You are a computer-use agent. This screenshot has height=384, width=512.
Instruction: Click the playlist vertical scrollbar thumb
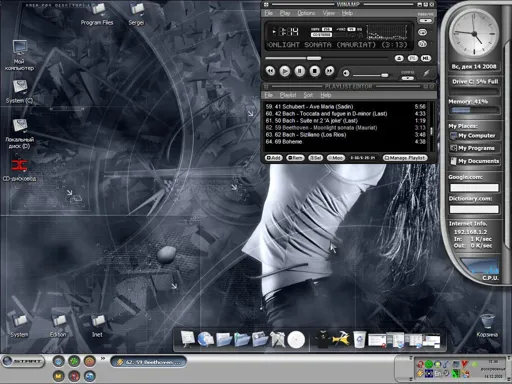tap(431, 131)
